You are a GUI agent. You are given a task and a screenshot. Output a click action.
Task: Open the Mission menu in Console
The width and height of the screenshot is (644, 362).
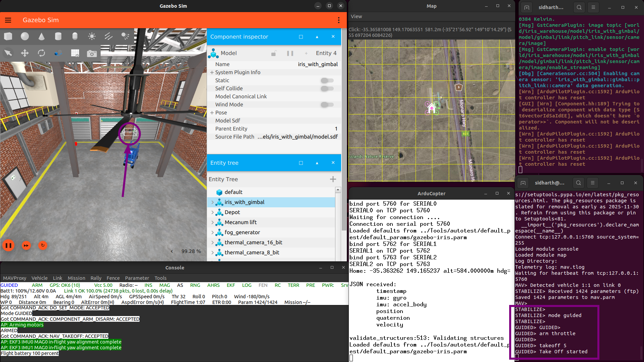point(76,278)
